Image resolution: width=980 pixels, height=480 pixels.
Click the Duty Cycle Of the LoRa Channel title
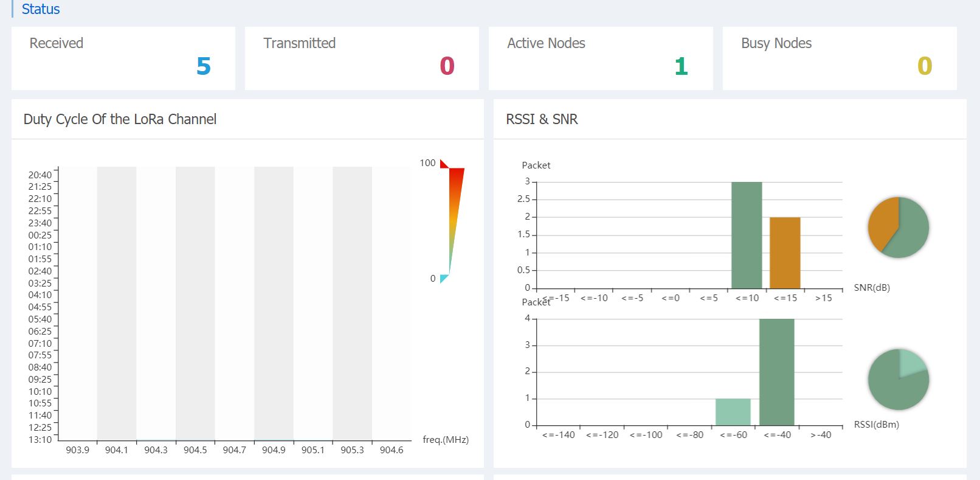click(x=120, y=119)
